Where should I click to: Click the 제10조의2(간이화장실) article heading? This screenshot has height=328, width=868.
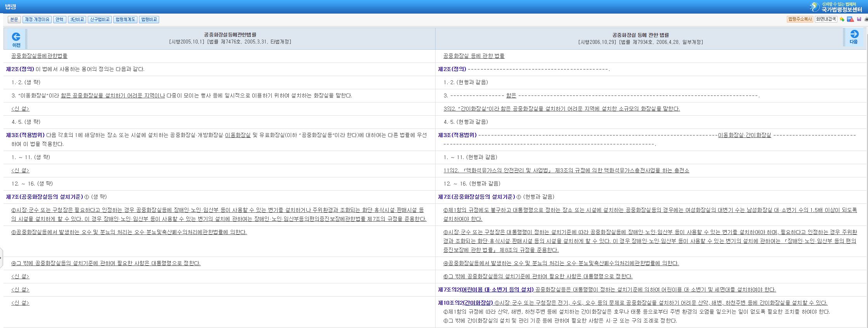point(465,303)
